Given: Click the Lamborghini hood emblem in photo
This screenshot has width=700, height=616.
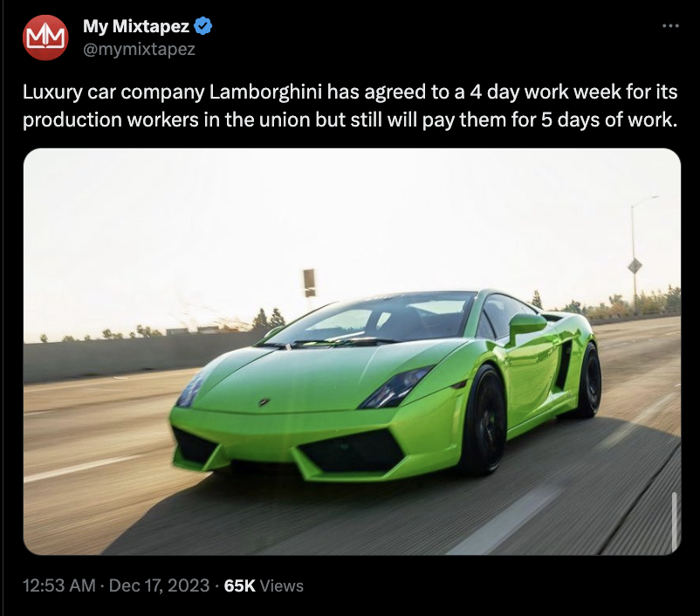Looking at the screenshot, I should 264,402.
